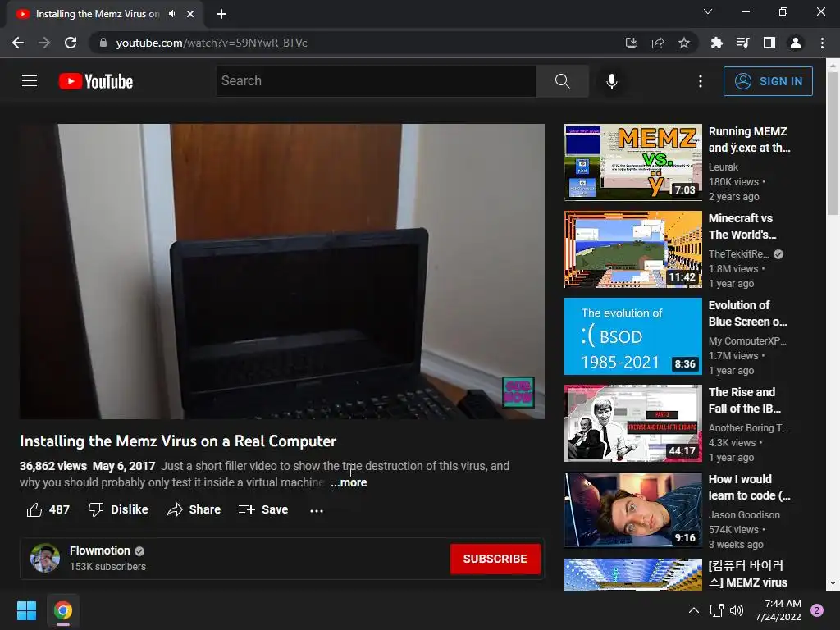
Task: Open YouTube settings three-dot menu
Action: (x=701, y=81)
